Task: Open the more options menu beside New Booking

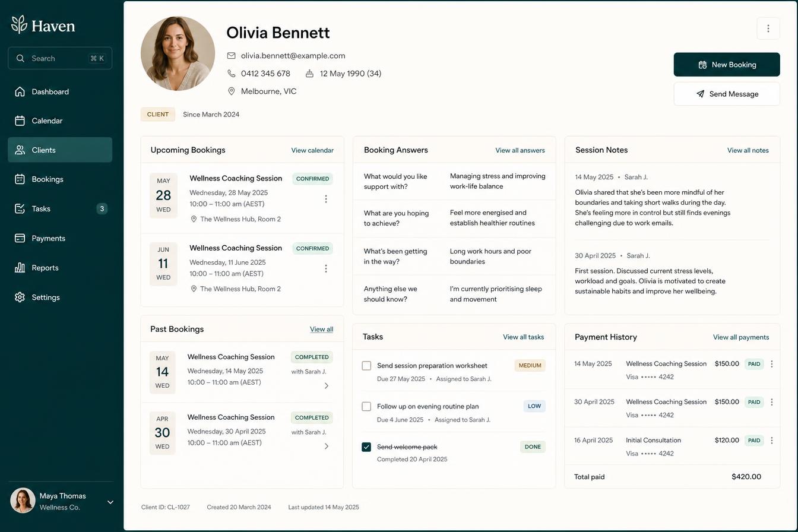Action: point(768,28)
